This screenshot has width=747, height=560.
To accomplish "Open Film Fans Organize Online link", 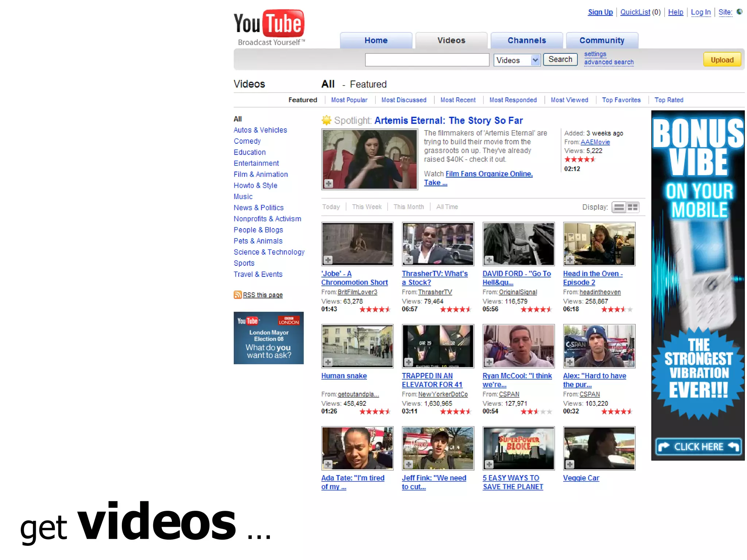I will click(489, 174).
